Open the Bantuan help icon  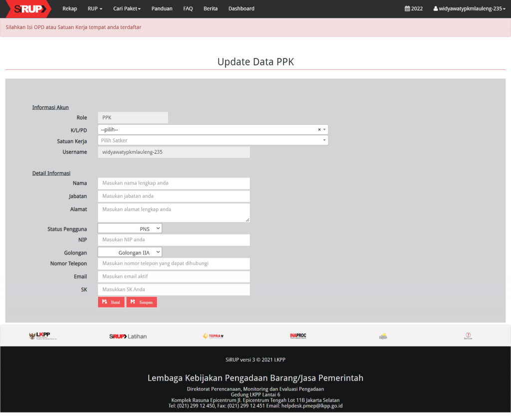pos(468,336)
